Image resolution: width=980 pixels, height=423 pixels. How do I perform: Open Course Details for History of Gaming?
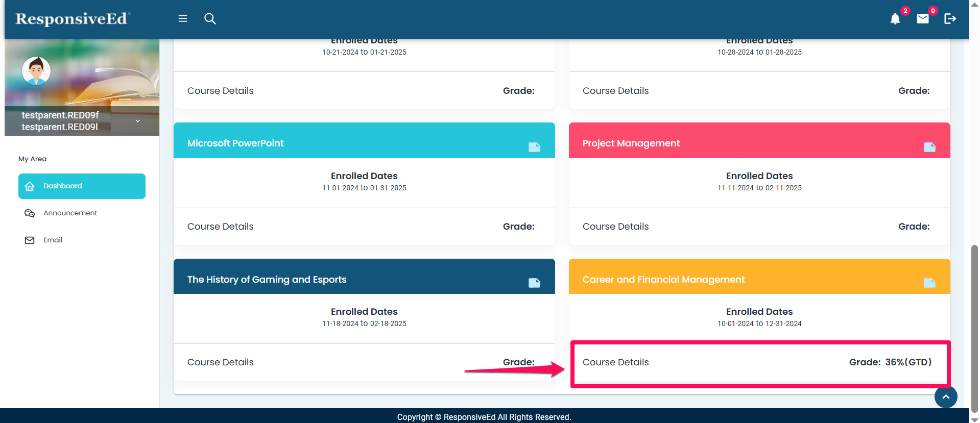[x=220, y=362]
